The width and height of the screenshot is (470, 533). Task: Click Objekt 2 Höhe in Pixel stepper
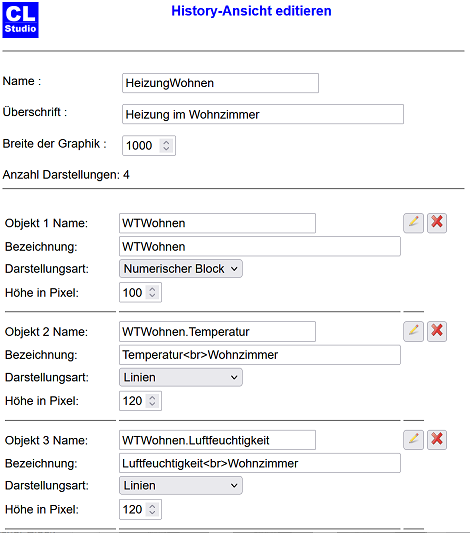click(152, 401)
